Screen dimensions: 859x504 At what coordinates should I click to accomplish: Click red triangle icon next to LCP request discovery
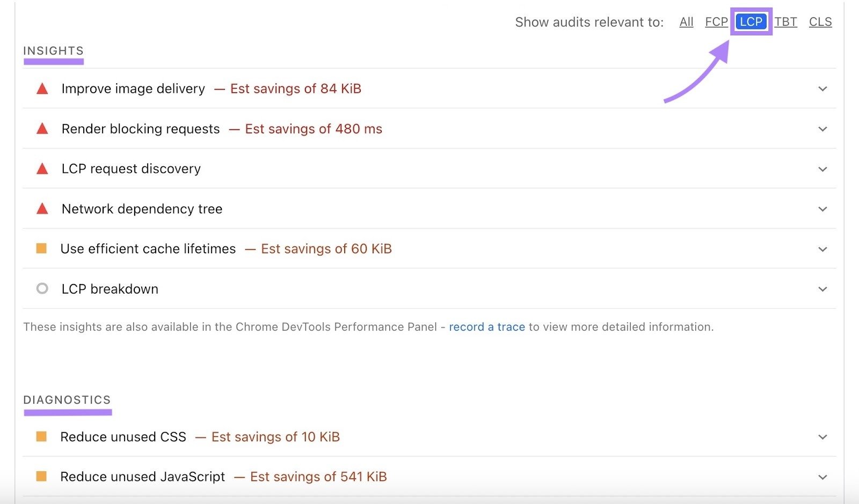point(42,169)
